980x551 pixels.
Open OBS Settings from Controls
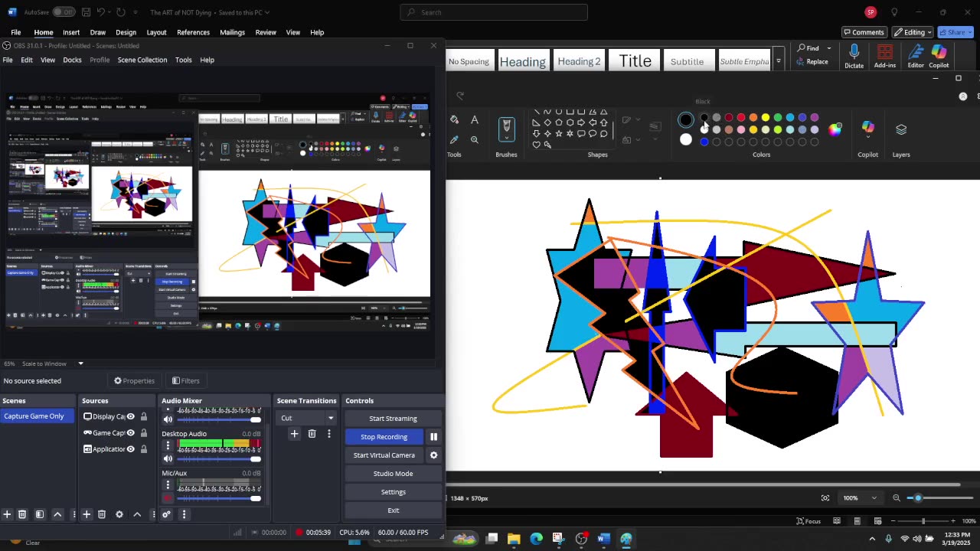click(393, 492)
